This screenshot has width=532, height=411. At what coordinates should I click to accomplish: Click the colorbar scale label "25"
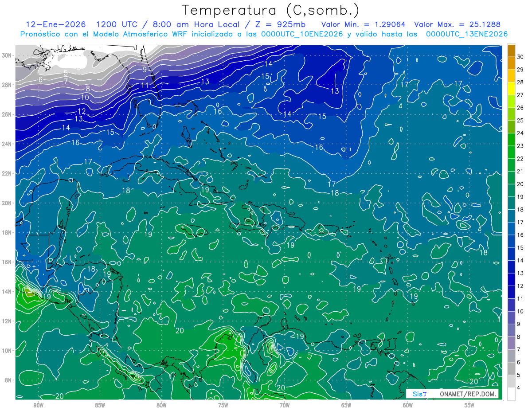click(x=520, y=120)
